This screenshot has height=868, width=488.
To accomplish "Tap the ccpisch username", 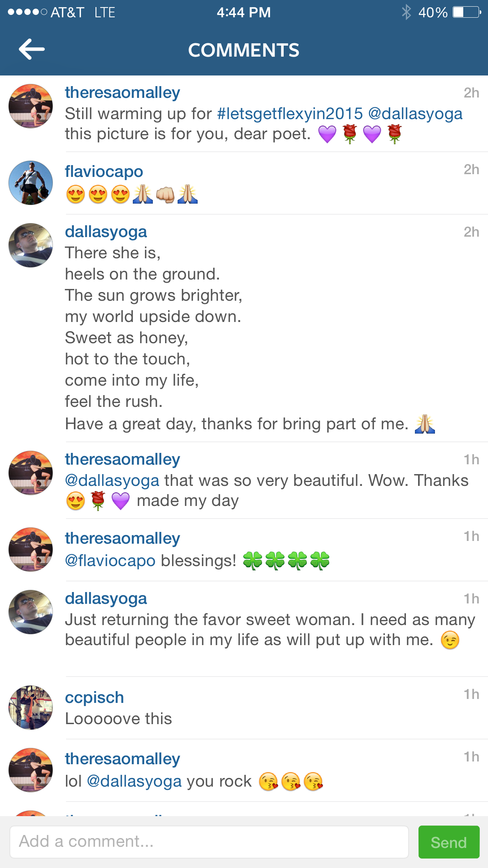I will [x=94, y=697].
